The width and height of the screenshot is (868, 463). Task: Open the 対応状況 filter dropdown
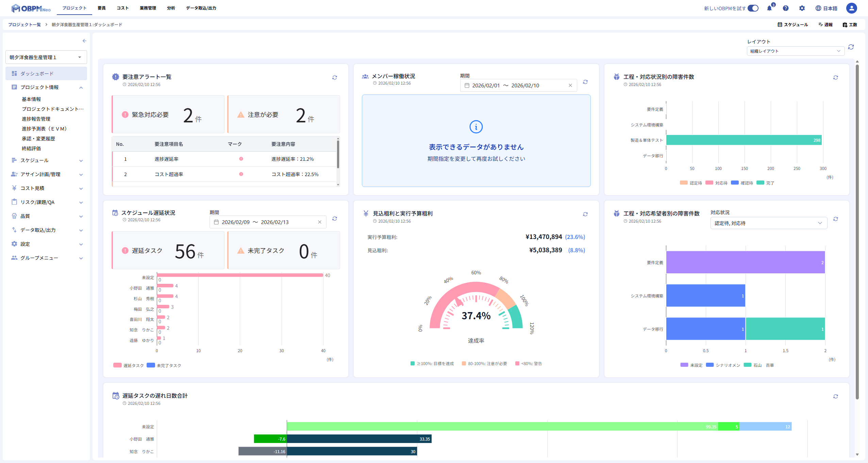769,223
